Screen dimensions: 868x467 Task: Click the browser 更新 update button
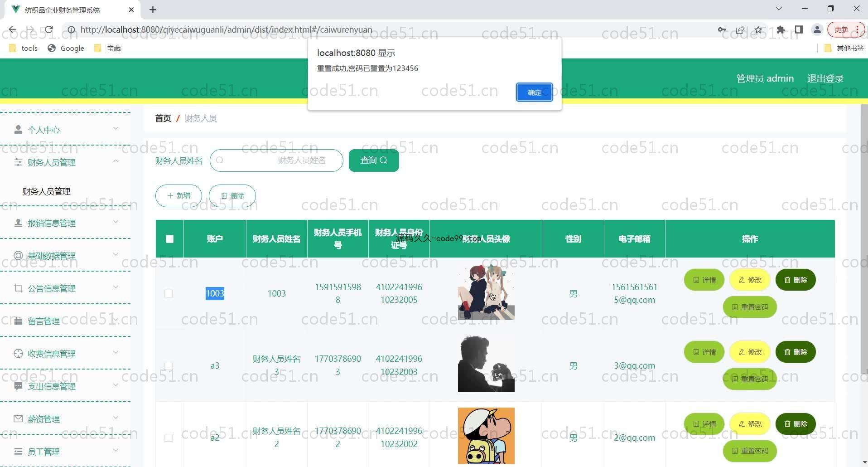(846, 30)
